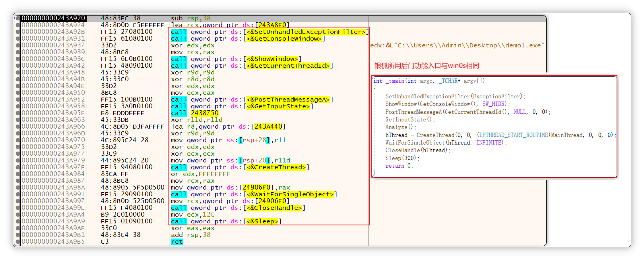Toggle breakpoint dot at address 000000000243A97E

tap(18, 167)
